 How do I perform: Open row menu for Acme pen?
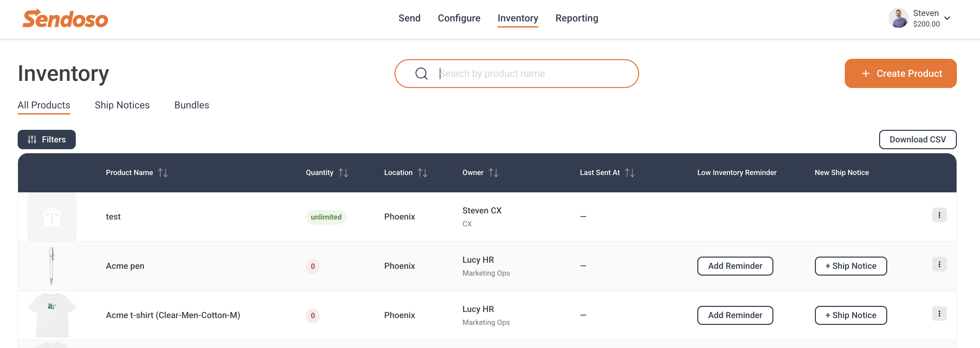(939, 264)
